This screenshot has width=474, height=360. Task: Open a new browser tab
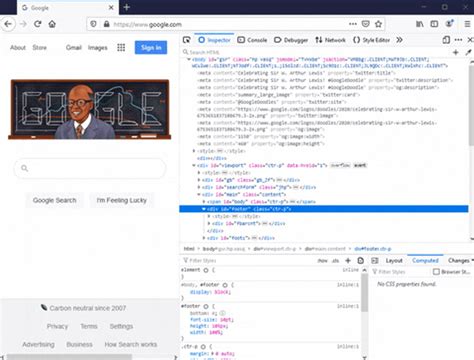[127, 7]
